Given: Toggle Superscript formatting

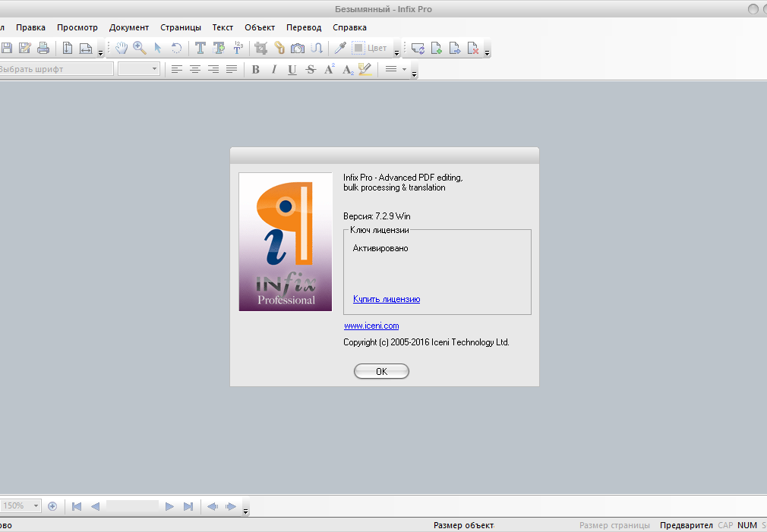Looking at the screenshot, I should point(330,69).
